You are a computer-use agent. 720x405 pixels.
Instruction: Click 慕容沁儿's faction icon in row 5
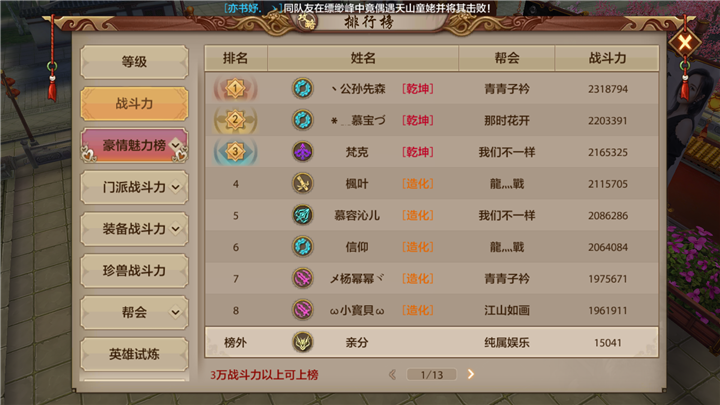click(x=303, y=215)
